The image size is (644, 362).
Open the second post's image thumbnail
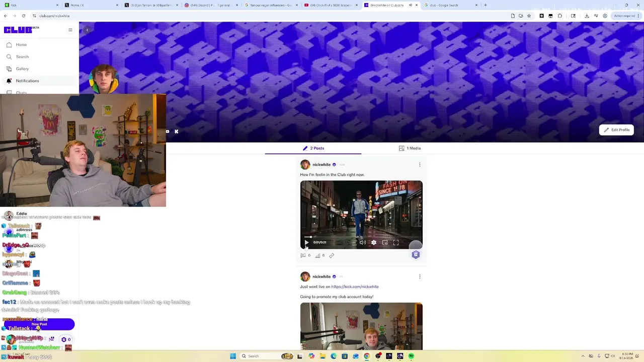(x=361, y=326)
